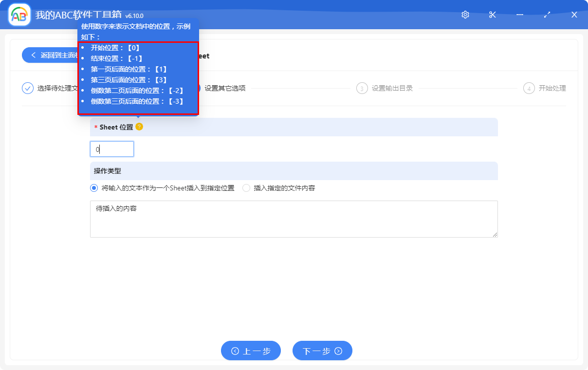
Task: Click the scissors icon in title bar
Action: (492, 15)
